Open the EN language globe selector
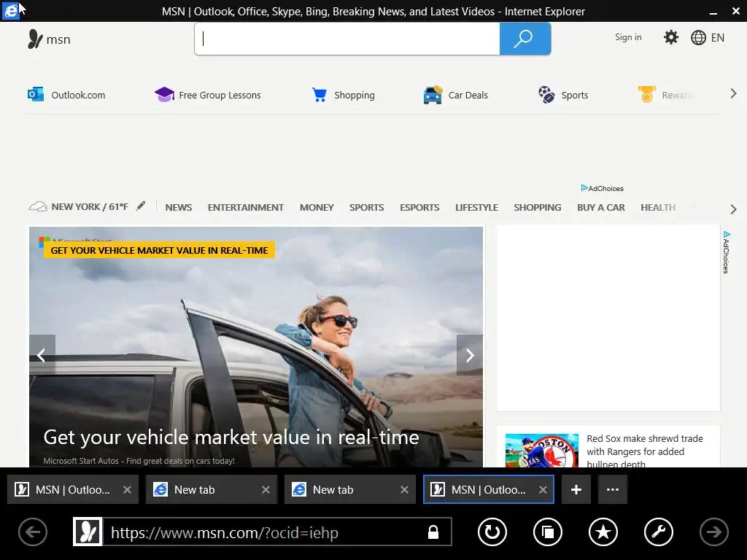Screen dimensions: 747x560 [708, 38]
